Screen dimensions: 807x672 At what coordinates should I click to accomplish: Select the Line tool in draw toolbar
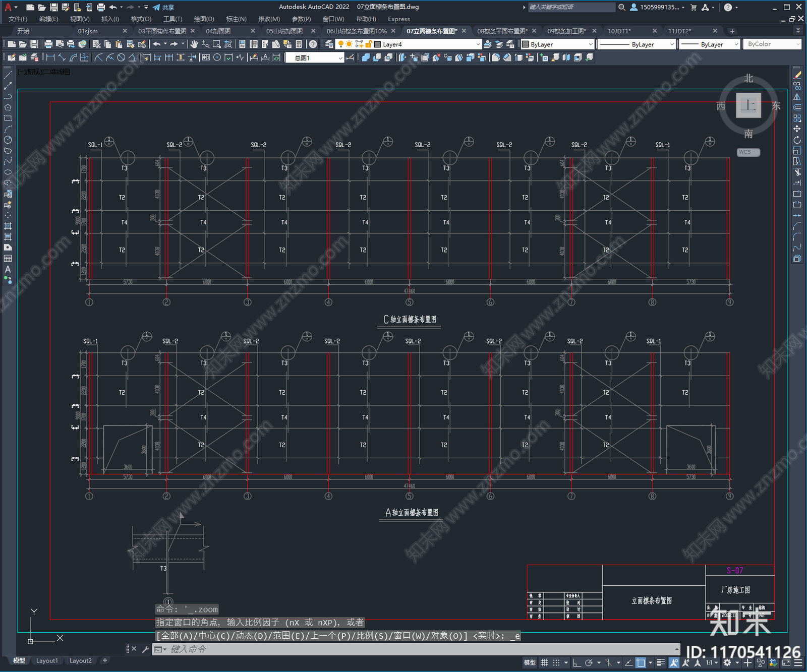[8, 75]
